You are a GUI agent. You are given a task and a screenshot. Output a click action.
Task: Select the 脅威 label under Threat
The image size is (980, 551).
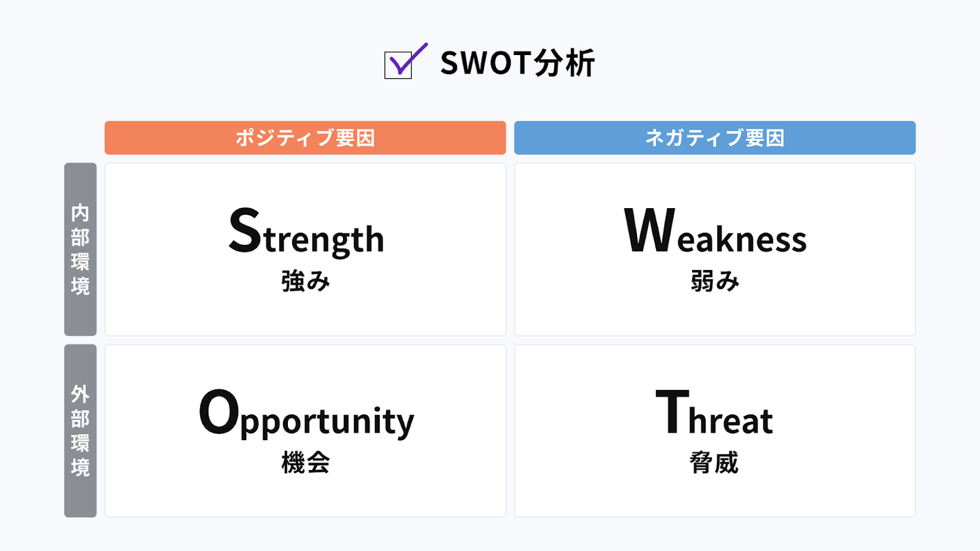pyautogui.click(x=715, y=463)
